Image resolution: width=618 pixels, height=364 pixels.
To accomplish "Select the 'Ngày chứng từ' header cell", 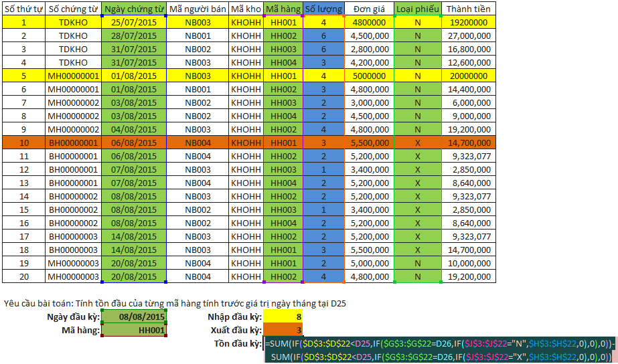I will coord(134,9).
